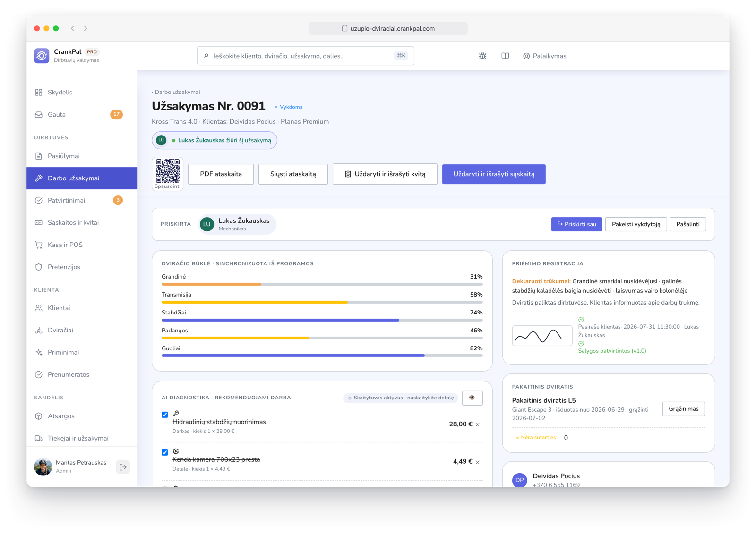Open Kasa ir POS
The height and width of the screenshot is (534, 756).
pyautogui.click(x=82, y=245)
